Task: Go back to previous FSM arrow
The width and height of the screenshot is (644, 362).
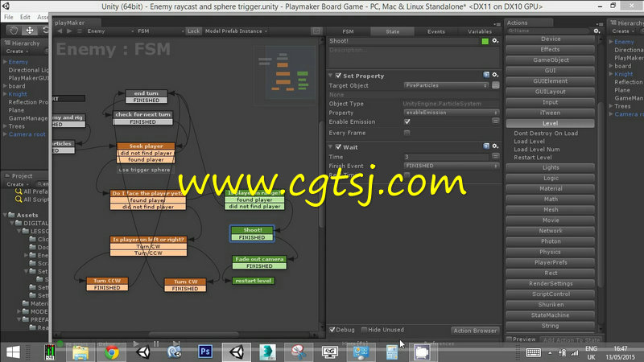Action: pos(60,31)
